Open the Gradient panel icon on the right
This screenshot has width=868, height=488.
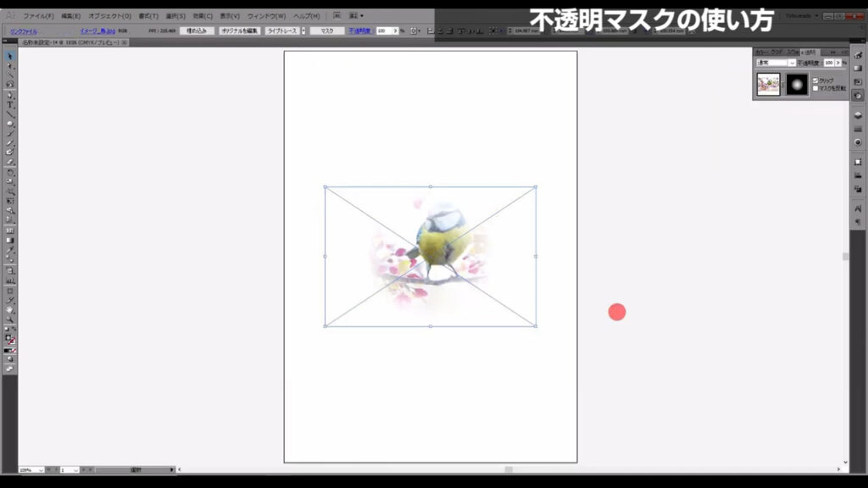click(858, 69)
